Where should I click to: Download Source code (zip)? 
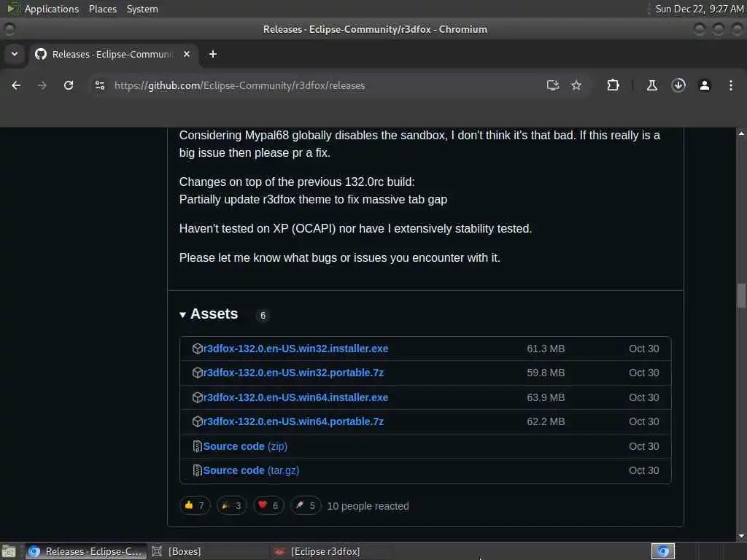[245, 447]
